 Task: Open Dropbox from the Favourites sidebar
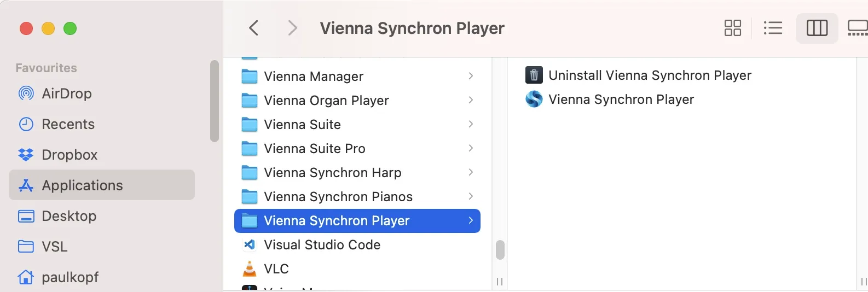pos(69,155)
